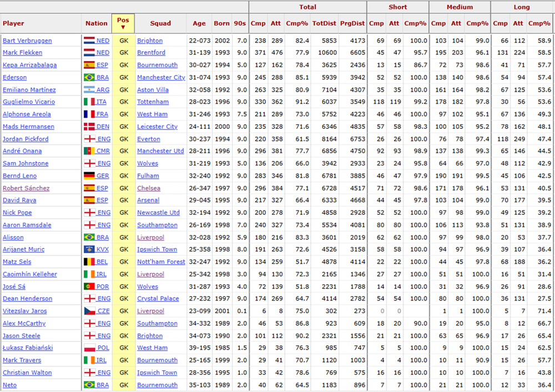Sort by the Player column header
This screenshot has height=392, width=555.
13,23
